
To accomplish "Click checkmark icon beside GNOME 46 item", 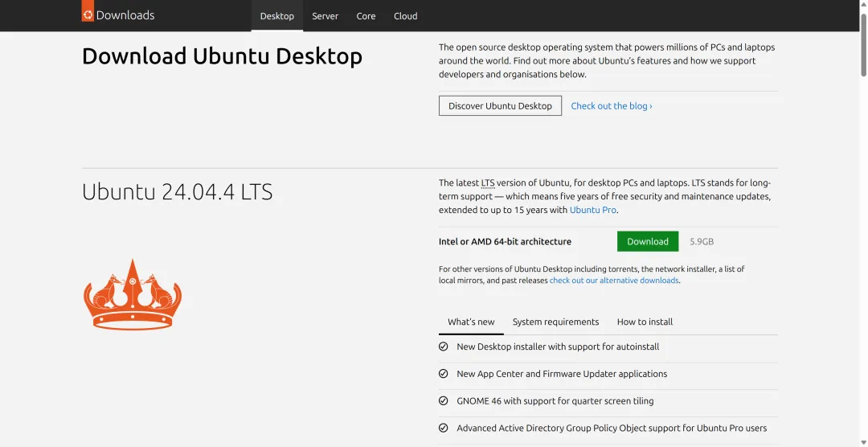I will (x=443, y=400).
